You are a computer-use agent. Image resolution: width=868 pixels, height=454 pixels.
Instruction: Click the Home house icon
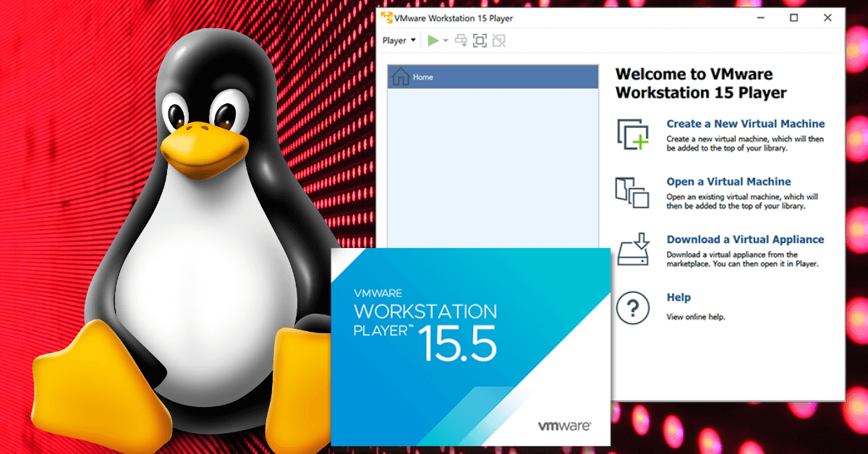(x=400, y=77)
